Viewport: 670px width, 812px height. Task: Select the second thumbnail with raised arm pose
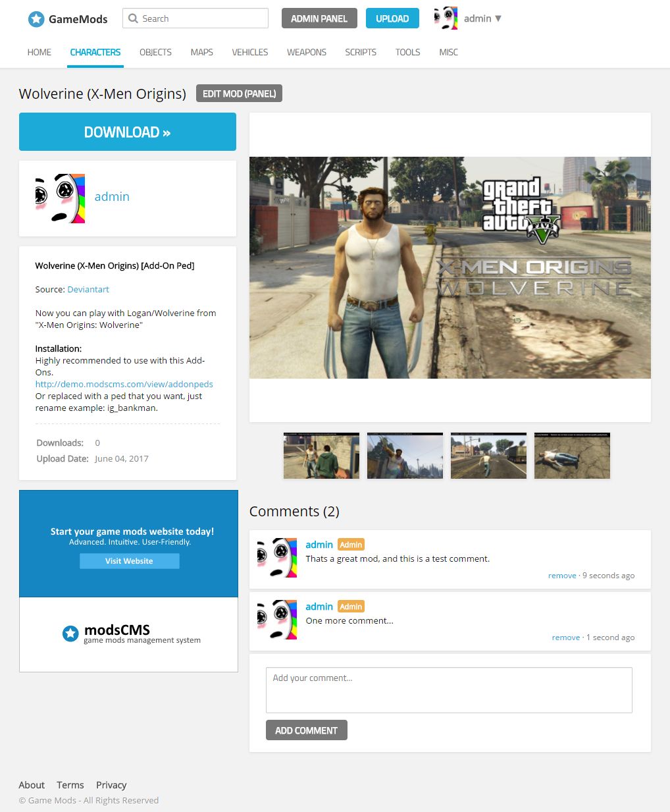pyautogui.click(x=405, y=456)
